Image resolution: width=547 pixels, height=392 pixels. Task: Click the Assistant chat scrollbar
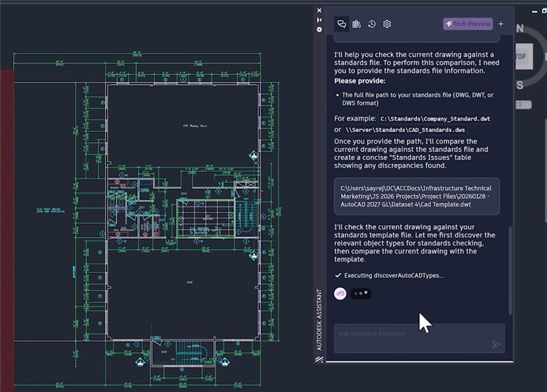(x=510, y=270)
